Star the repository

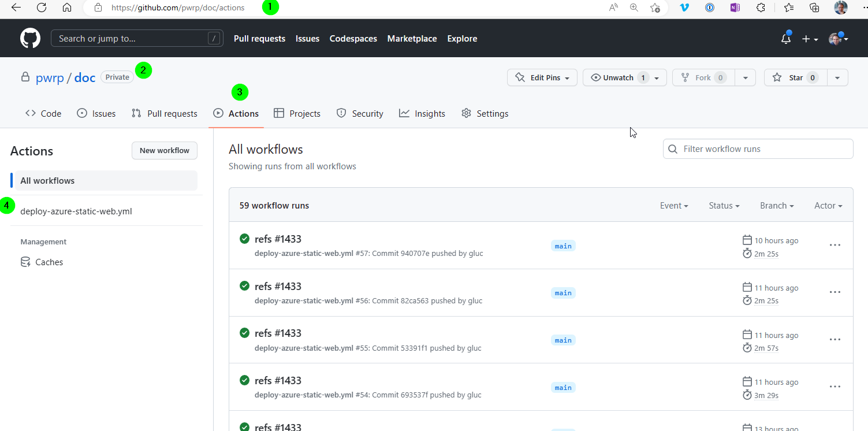coord(795,77)
